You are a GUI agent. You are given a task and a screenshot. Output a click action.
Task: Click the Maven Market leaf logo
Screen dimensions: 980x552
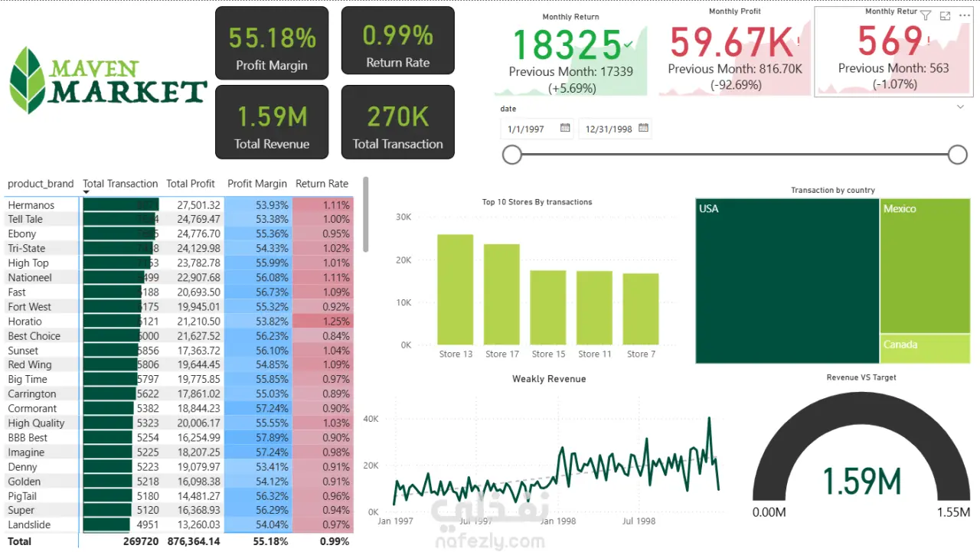28,80
